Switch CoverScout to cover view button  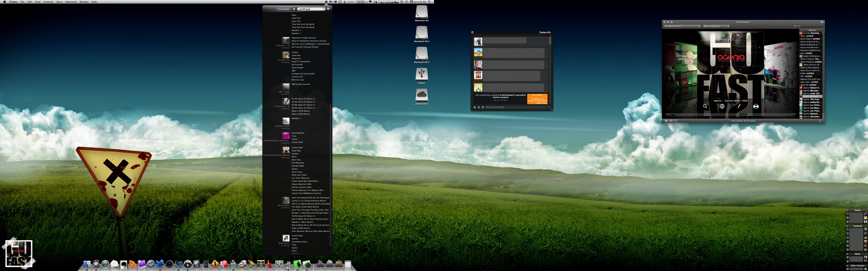pyautogui.click(x=671, y=121)
